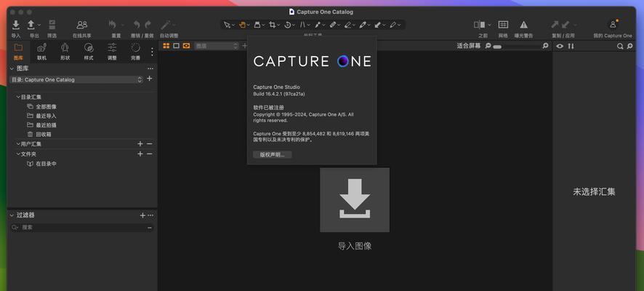
Task: Switch to the 样式 styles tab
Action: (88, 52)
